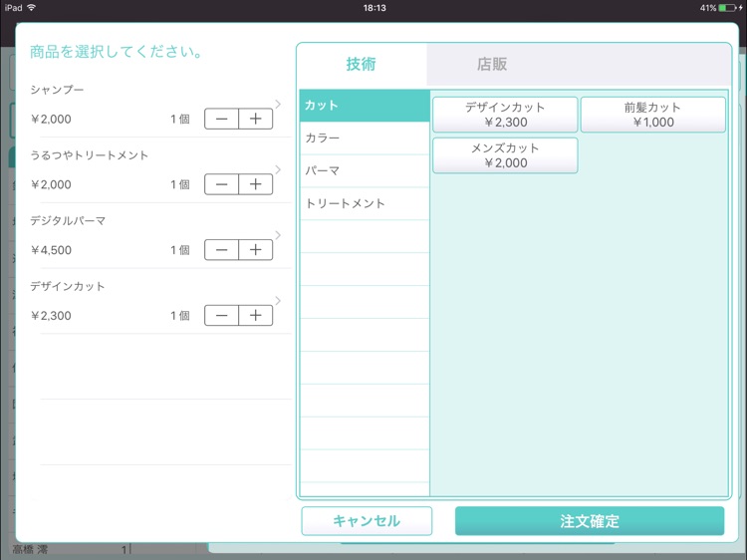Tap the ¥2,300 price in order list

click(51, 316)
